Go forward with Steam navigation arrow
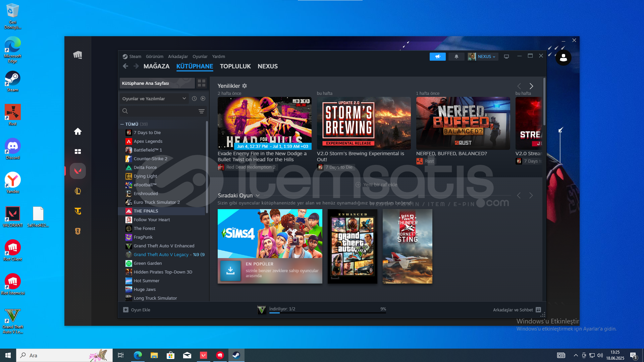 tap(136, 66)
